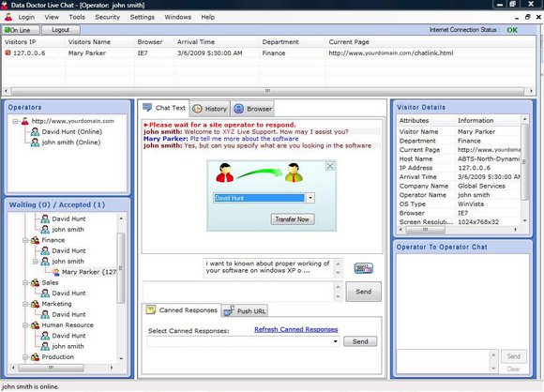Switch to the Push URL tab
Viewport: 544px width, 392px height.
pyautogui.click(x=245, y=310)
